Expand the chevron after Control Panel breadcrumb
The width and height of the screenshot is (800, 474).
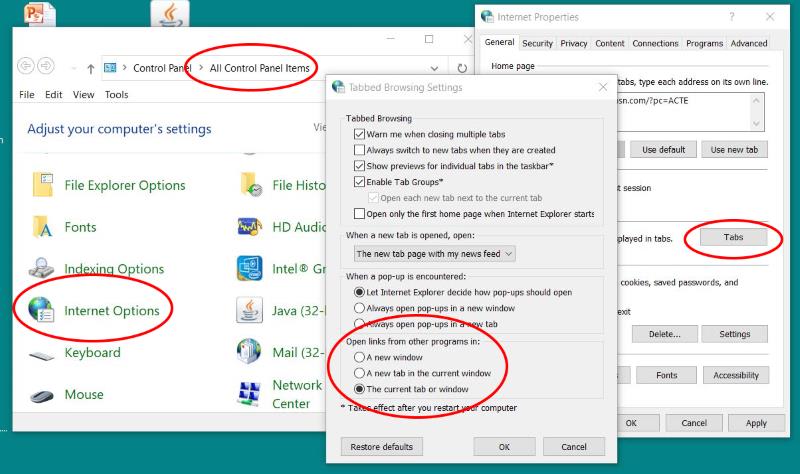click(201, 67)
